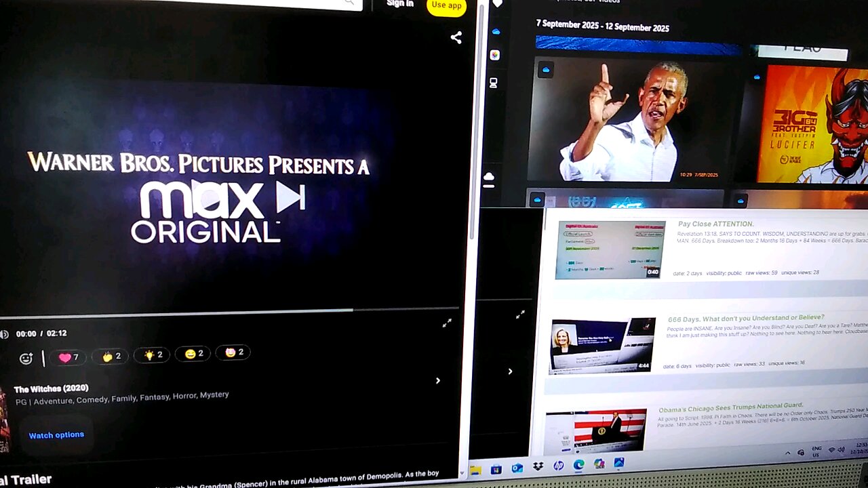Open iCloud Photos icon in sidebar
The height and width of the screenshot is (488, 868).
click(x=495, y=55)
